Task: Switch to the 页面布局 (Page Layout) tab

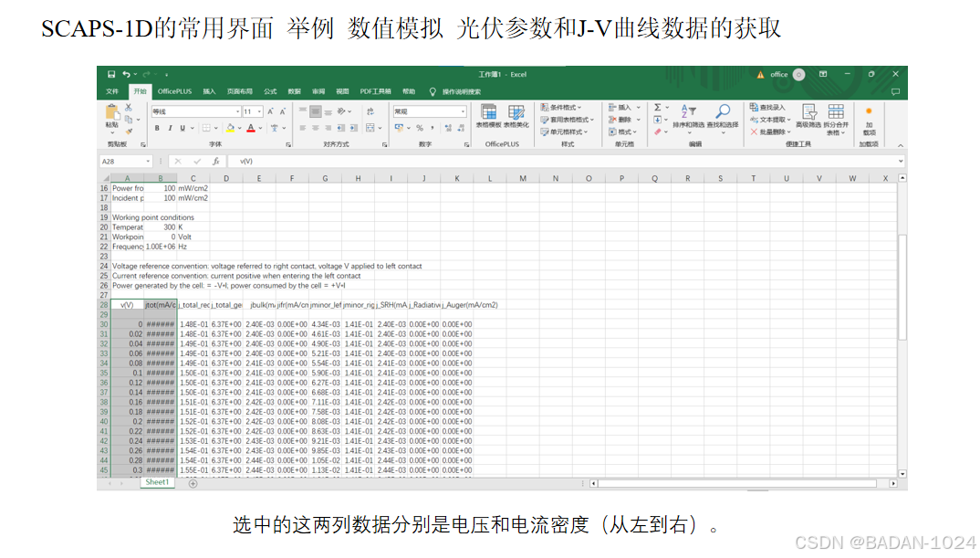Action: pos(239,91)
